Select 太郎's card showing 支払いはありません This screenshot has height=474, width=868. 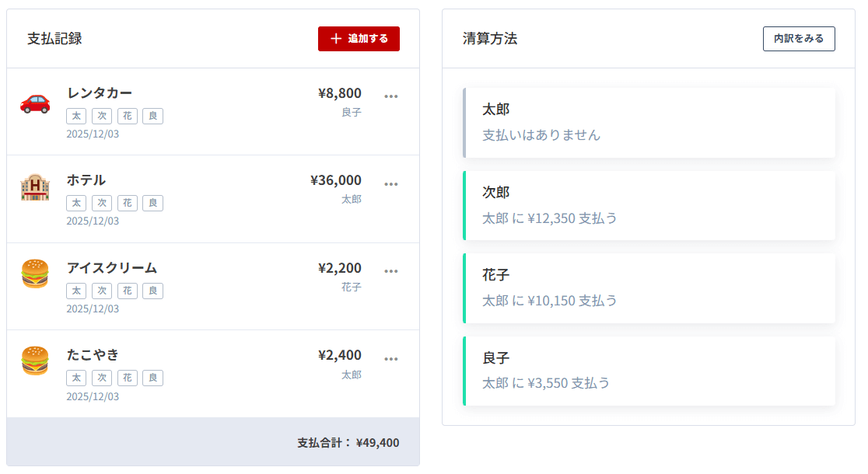(x=649, y=123)
